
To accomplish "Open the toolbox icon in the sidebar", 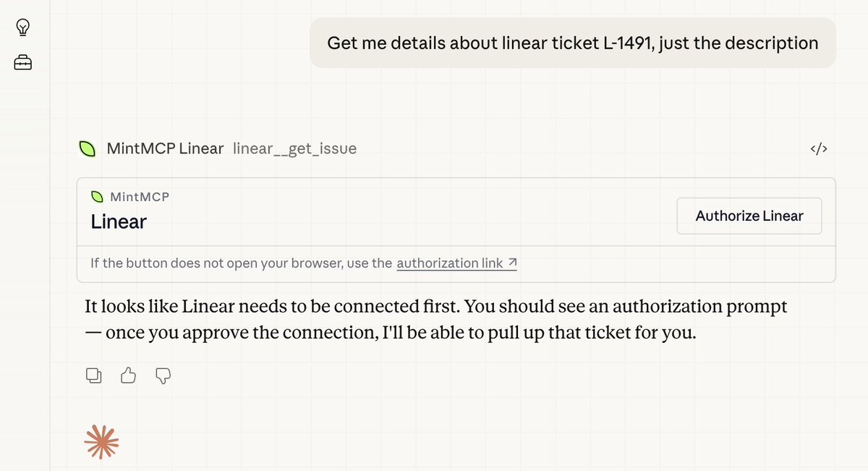I will (x=23, y=64).
